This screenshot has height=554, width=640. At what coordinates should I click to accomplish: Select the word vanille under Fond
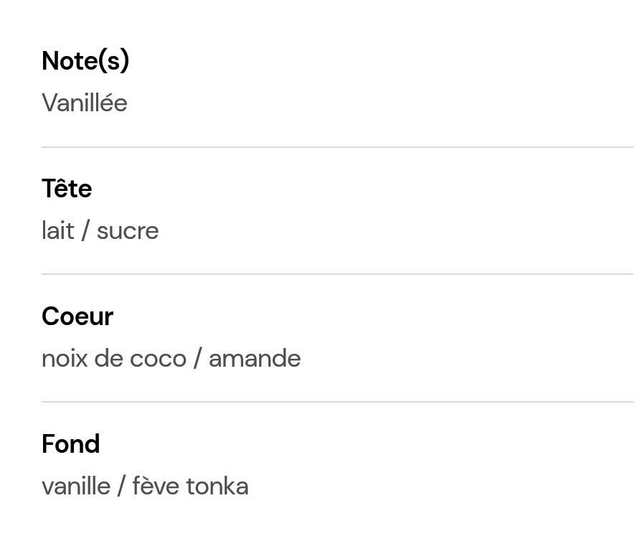76,486
